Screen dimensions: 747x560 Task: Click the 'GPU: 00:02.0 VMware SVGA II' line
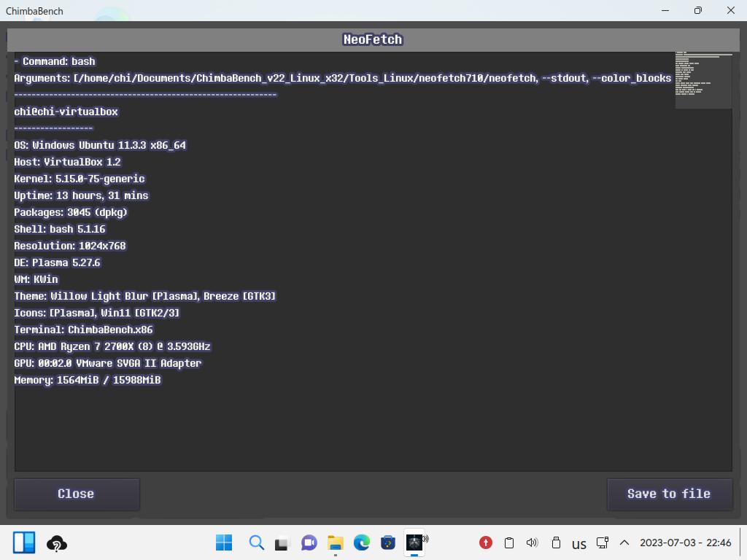click(x=108, y=363)
